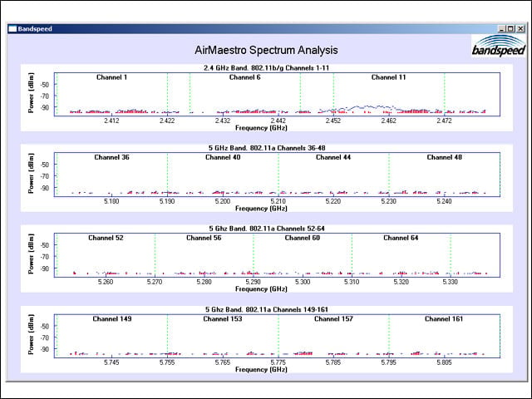Image resolution: width=532 pixels, height=399 pixels.
Task: Click the Channel 11 signal hump
Action: point(362,108)
